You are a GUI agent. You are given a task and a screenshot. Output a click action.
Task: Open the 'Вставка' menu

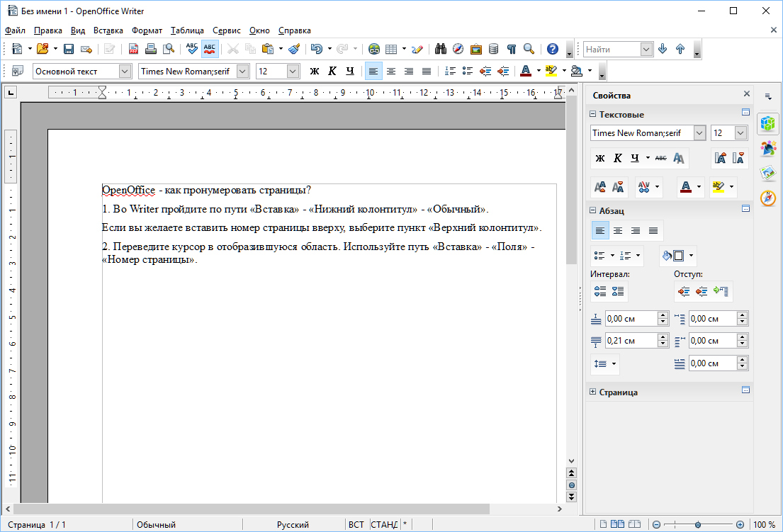108,30
